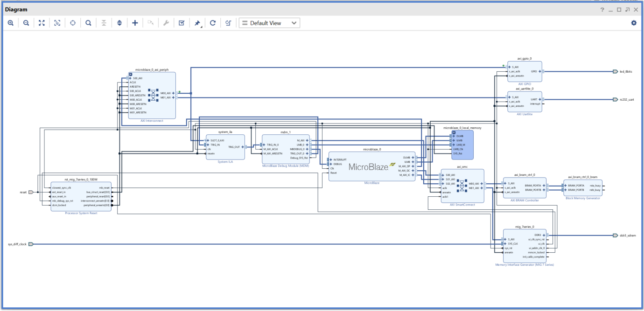Click the Processor System Reset label
Screen dimensions: 644x311
pos(81,213)
